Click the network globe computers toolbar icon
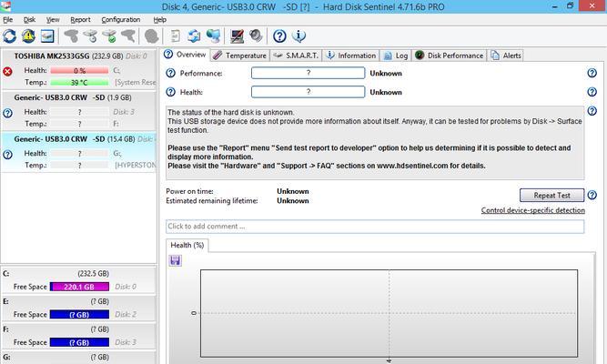The height and width of the screenshot is (364, 607). click(x=213, y=36)
